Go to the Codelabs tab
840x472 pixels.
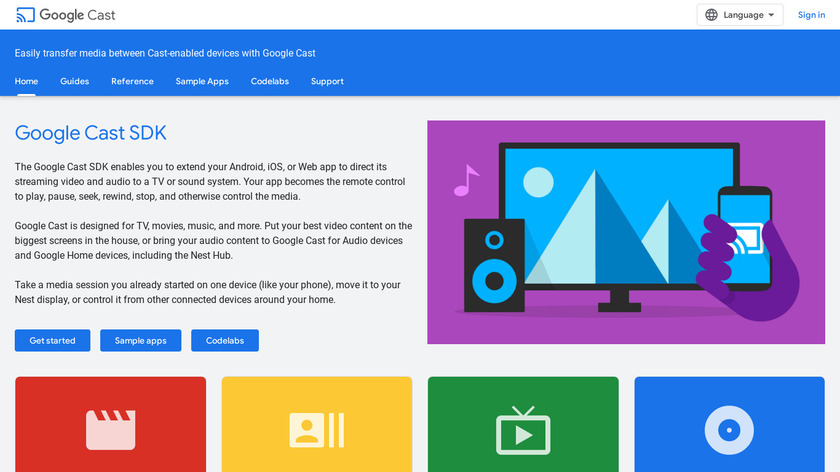point(269,81)
